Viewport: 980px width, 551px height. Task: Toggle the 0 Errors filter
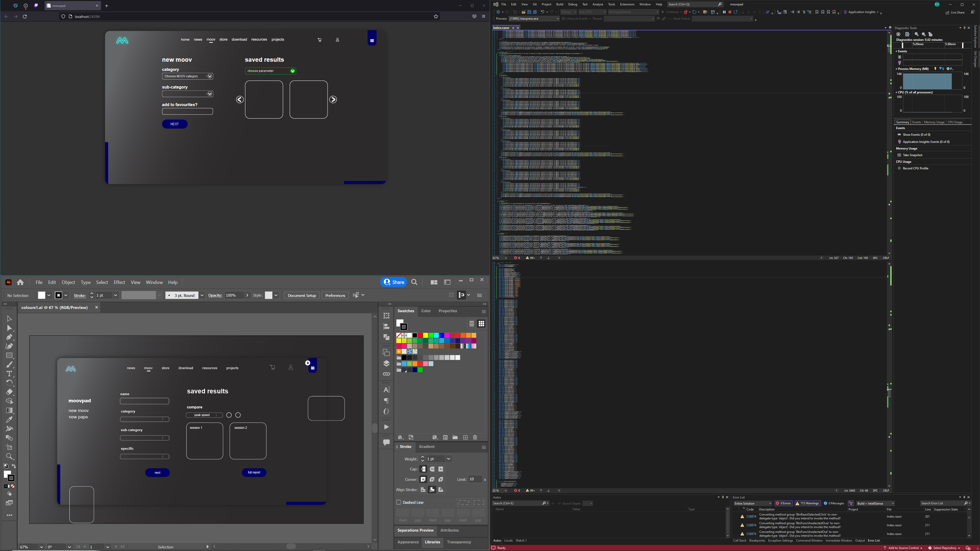784,504
